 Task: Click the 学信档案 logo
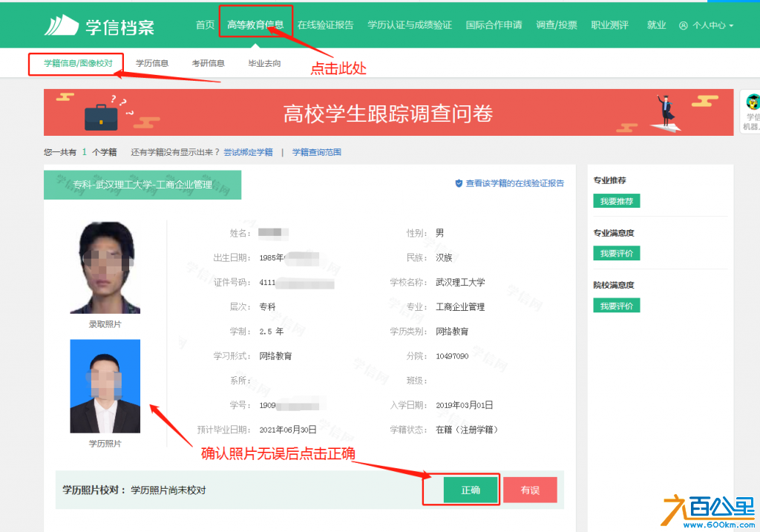[x=99, y=26]
